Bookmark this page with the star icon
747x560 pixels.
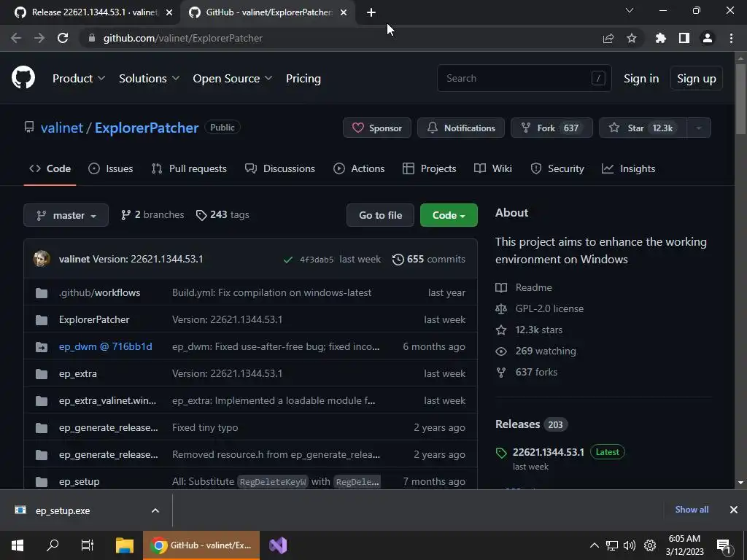(x=632, y=38)
